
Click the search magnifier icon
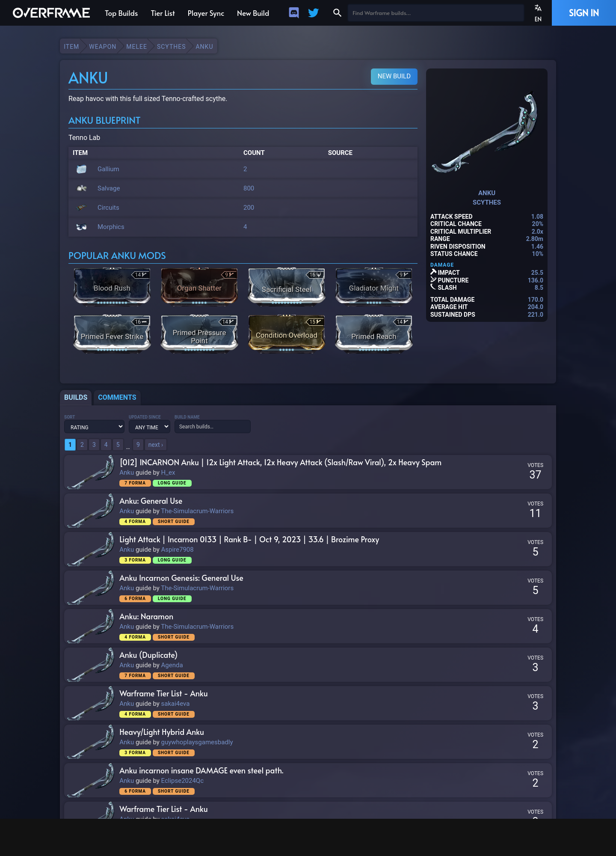(x=337, y=13)
